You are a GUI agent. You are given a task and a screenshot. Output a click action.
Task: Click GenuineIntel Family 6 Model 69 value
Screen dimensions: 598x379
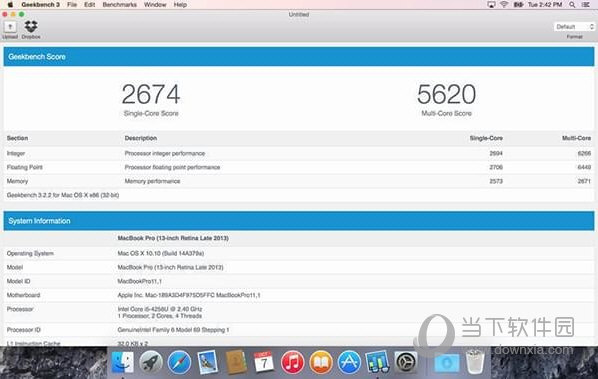click(173, 330)
